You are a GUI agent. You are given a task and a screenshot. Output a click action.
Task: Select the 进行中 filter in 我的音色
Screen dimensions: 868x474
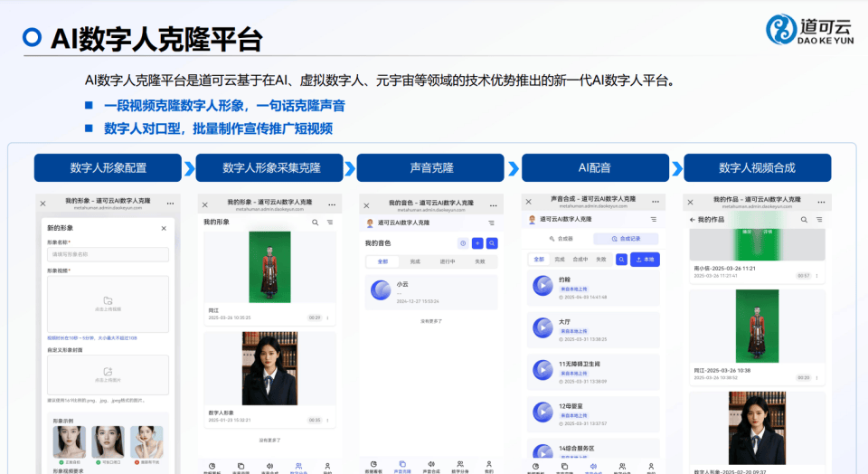tap(448, 261)
